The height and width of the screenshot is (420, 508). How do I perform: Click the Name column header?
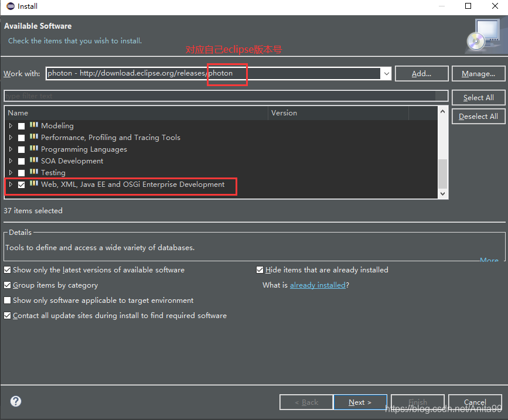pyautogui.click(x=136, y=113)
